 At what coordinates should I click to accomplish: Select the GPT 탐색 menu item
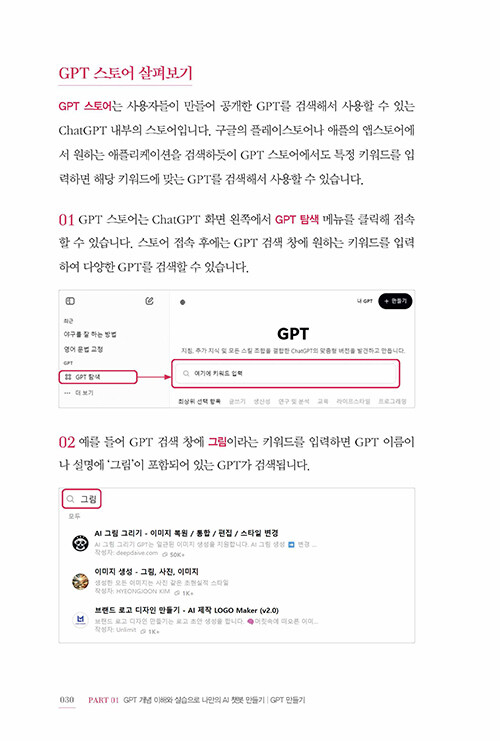tap(98, 377)
